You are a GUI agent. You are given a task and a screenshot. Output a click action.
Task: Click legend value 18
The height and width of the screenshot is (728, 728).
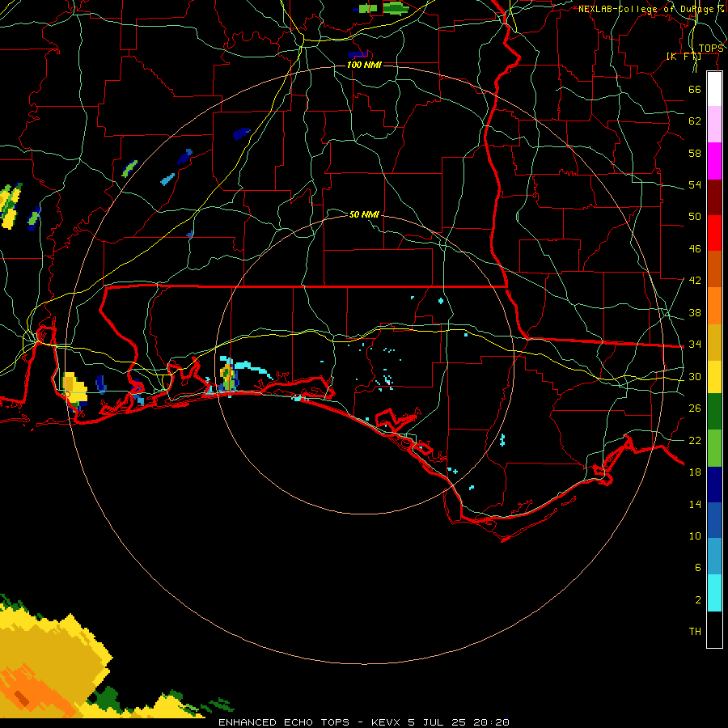[695, 472]
